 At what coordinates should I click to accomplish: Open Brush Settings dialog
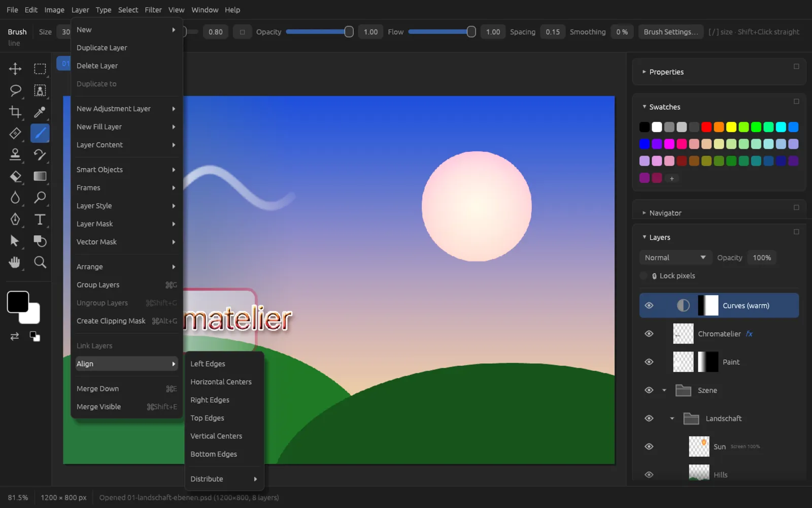pyautogui.click(x=671, y=31)
